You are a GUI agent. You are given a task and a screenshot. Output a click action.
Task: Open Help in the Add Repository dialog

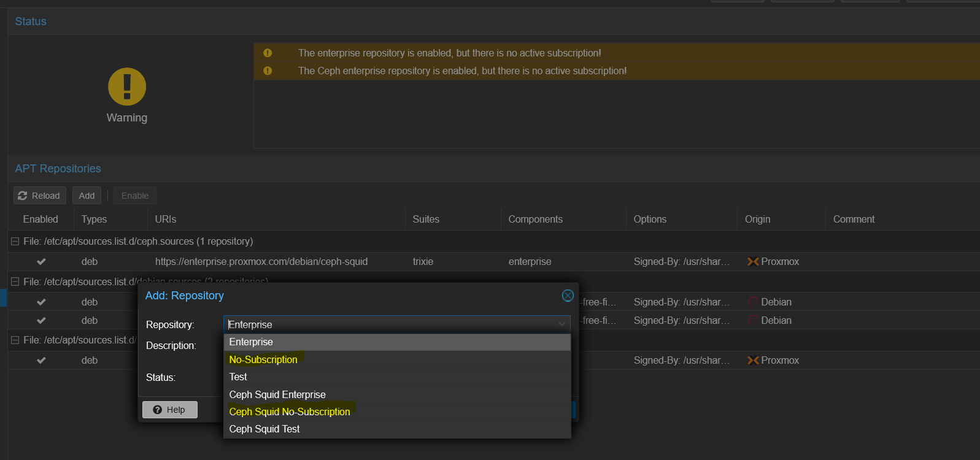coord(169,410)
